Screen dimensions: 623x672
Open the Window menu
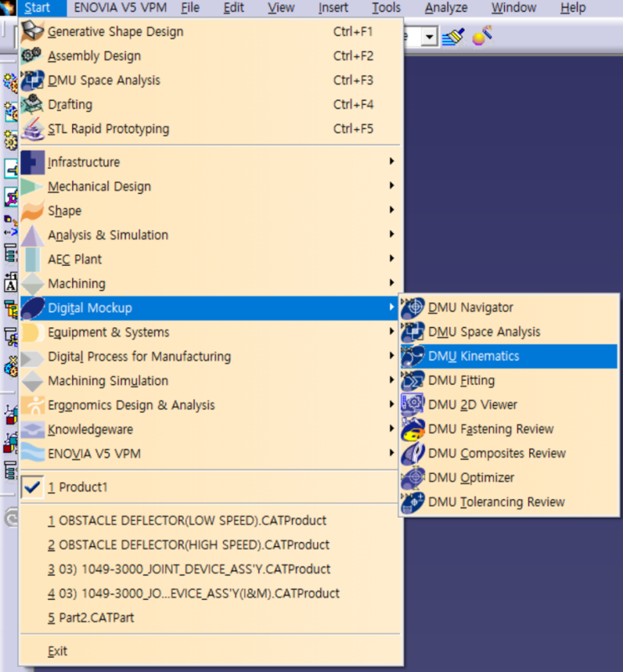(514, 8)
